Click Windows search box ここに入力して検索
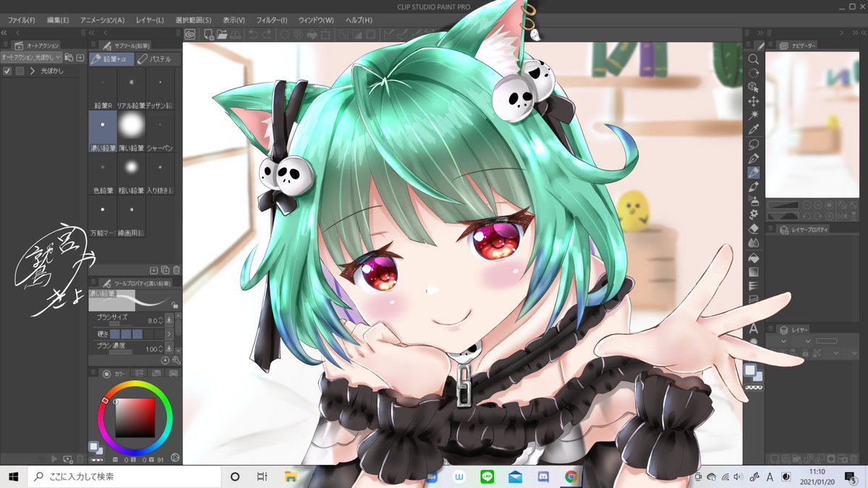Viewport: 868px width, 488px height. [123, 476]
